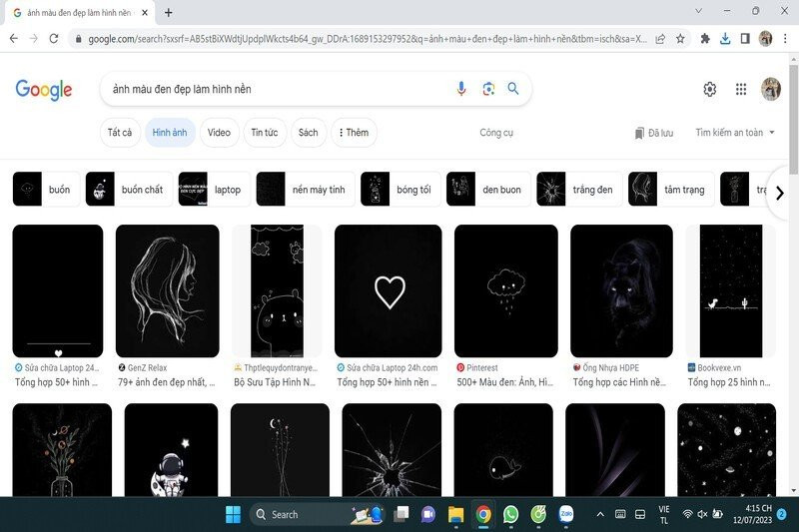
Task: Open Chrome three-dot menu
Action: click(x=785, y=39)
